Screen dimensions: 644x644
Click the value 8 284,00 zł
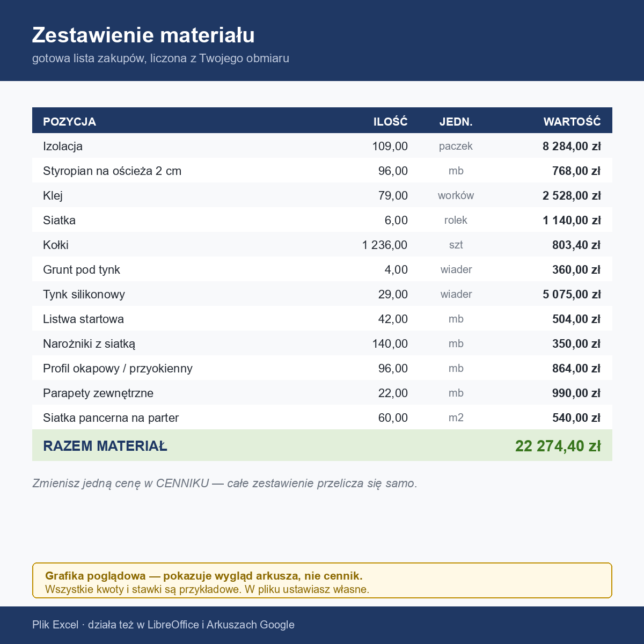pyautogui.click(x=572, y=146)
